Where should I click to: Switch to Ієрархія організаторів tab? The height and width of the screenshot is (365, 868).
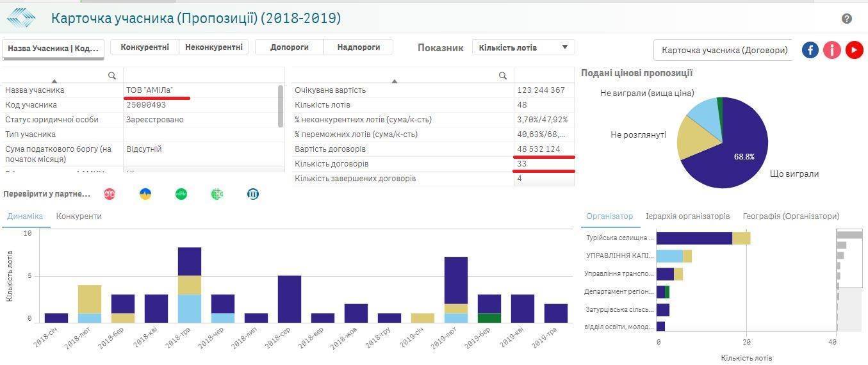(x=687, y=216)
